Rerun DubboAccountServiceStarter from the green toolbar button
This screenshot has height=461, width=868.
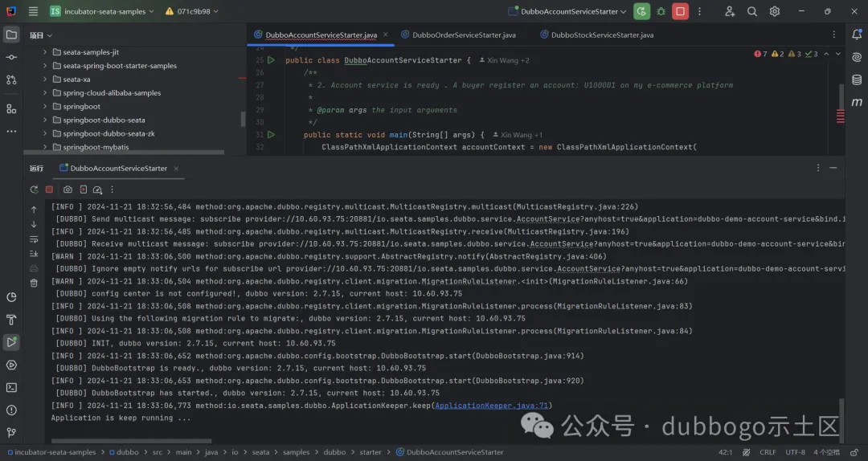(641, 11)
